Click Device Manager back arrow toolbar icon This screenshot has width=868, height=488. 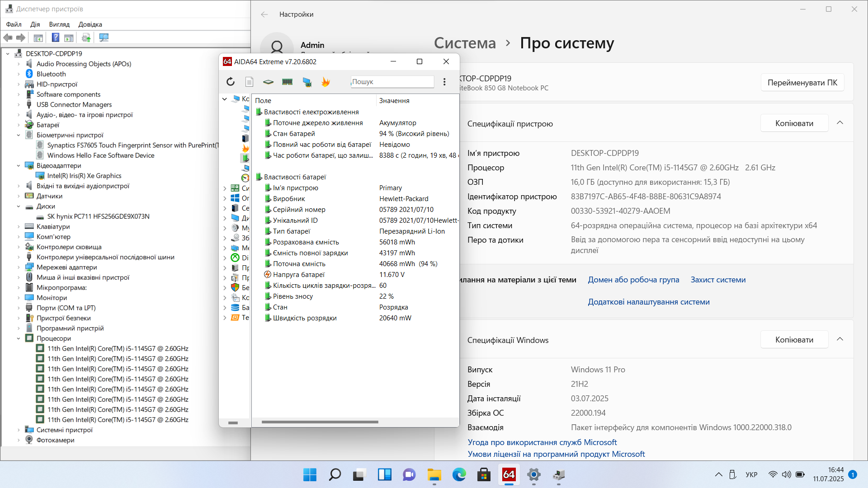[8, 38]
